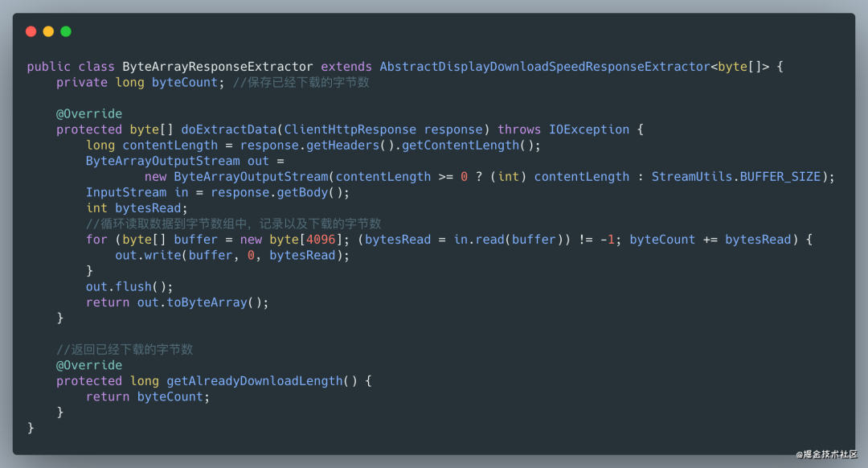Click the parameter type ClientHttpResponse
This screenshot has height=468, width=868.
[x=350, y=129]
